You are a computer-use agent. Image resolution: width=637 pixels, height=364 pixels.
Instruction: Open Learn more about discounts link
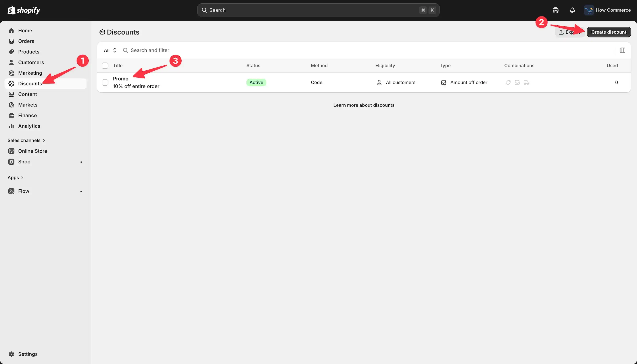(364, 105)
